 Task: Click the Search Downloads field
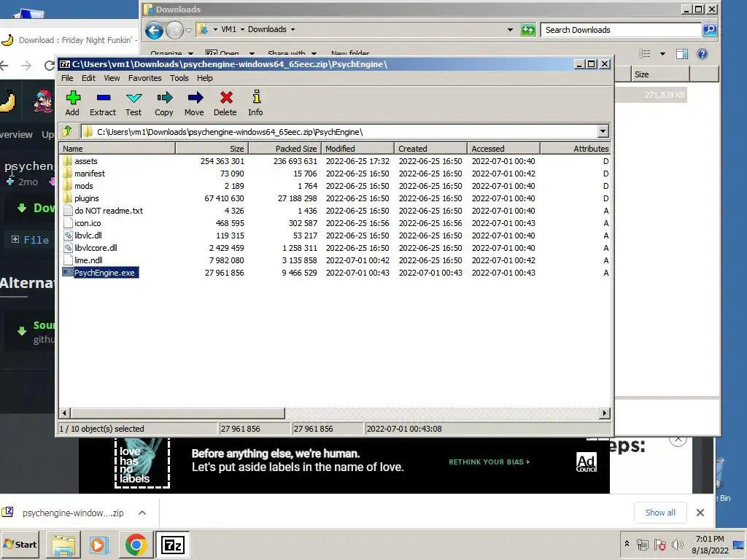[621, 30]
